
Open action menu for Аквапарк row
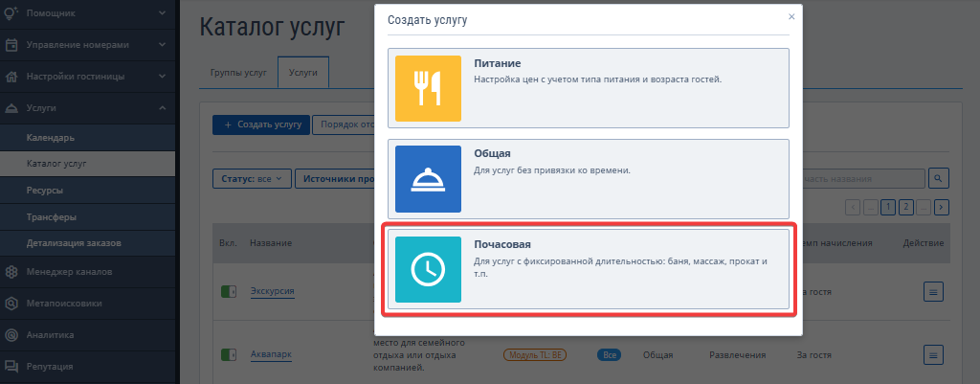click(933, 355)
